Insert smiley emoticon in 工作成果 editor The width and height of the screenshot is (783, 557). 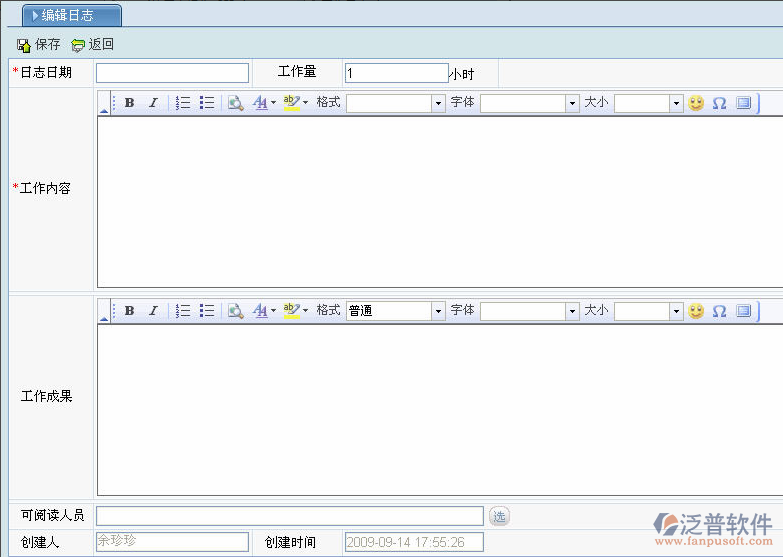click(696, 311)
